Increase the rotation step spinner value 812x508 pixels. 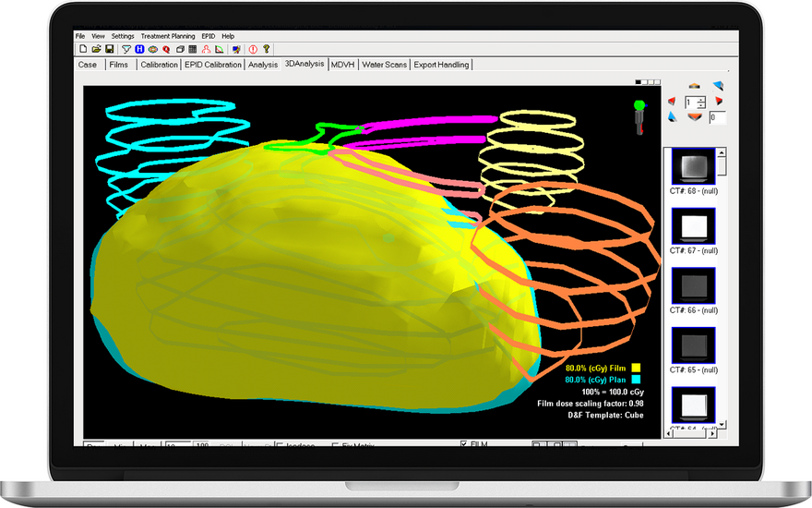(x=702, y=98)
